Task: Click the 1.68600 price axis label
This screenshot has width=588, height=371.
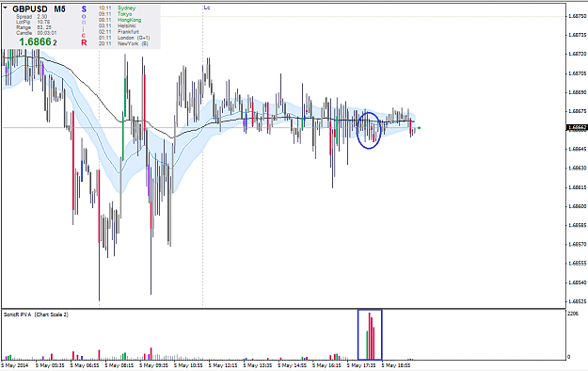Action: (x=577, y=206)
